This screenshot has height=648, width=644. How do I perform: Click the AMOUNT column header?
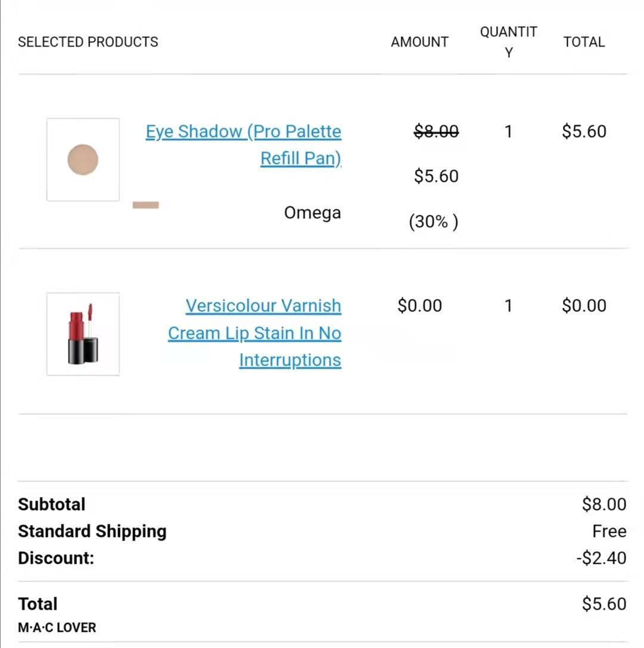pos(420,42)
